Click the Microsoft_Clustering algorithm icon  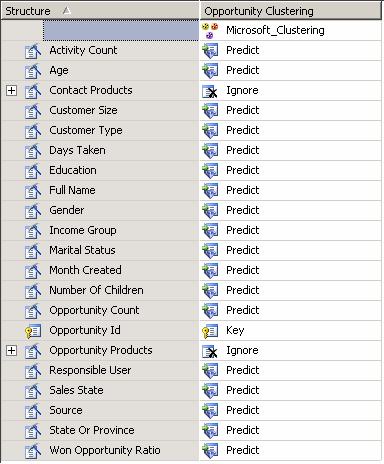pyautogui.click(x=210, y=31)
